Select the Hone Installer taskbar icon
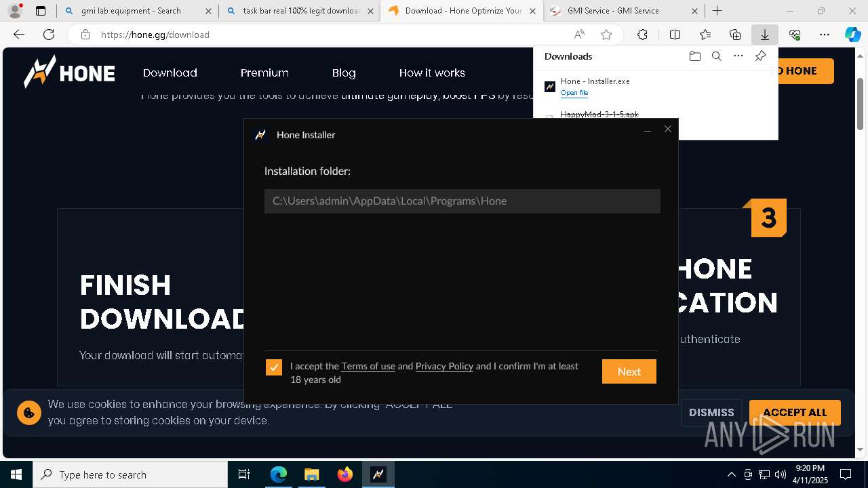This screenshot has width=868, height=488. [378, 474]
